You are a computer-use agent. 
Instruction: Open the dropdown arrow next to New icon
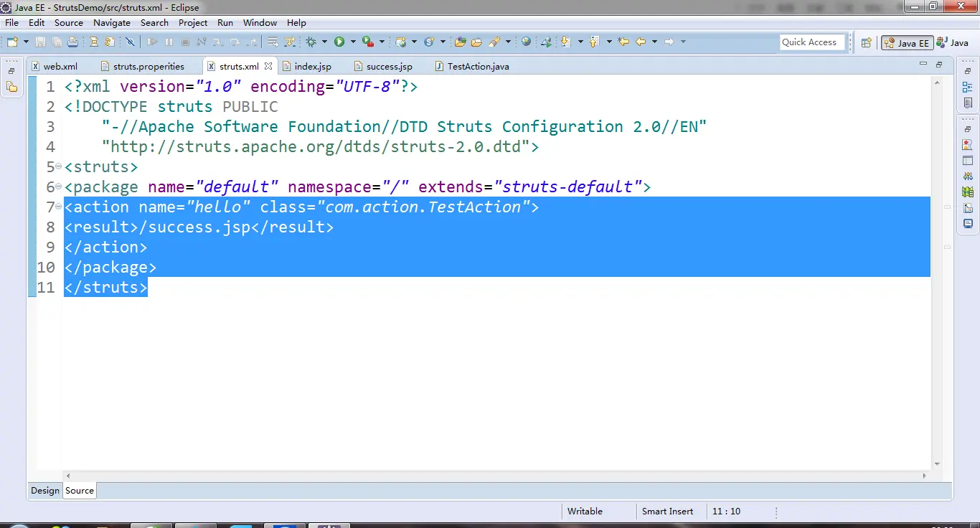pos(26,42)
